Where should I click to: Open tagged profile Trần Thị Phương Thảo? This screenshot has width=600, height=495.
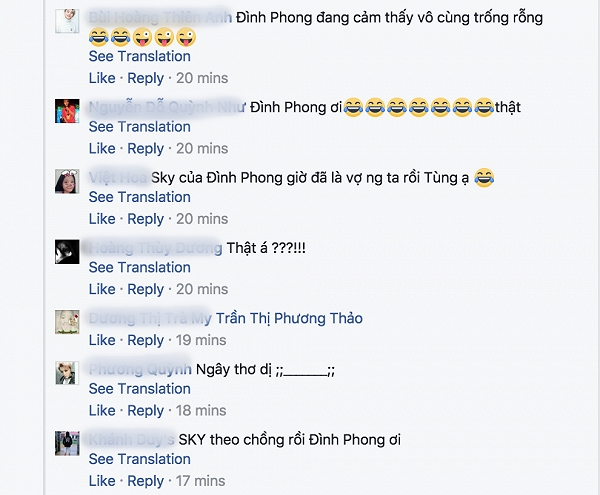click(x=289, y=319)
